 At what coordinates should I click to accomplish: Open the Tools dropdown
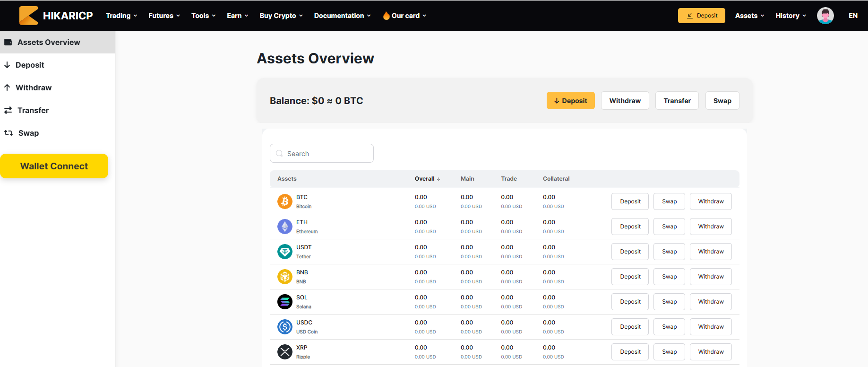coord(203,16)
